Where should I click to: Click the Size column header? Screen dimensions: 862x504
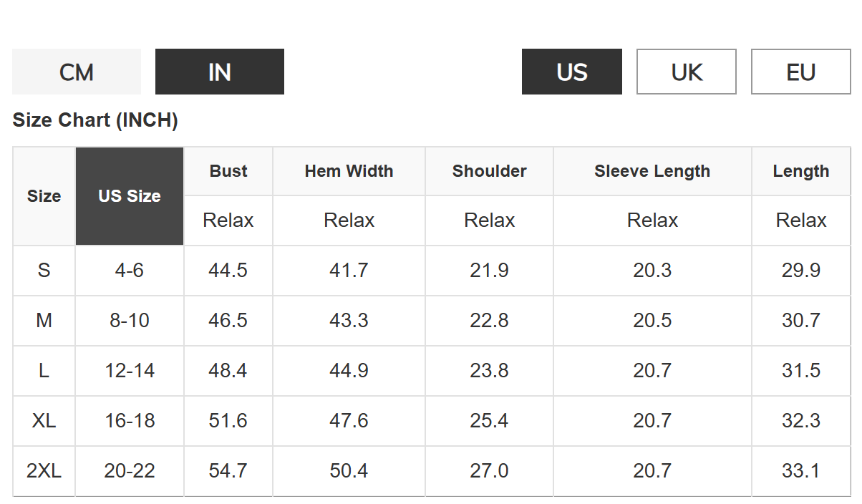[44, 196]
